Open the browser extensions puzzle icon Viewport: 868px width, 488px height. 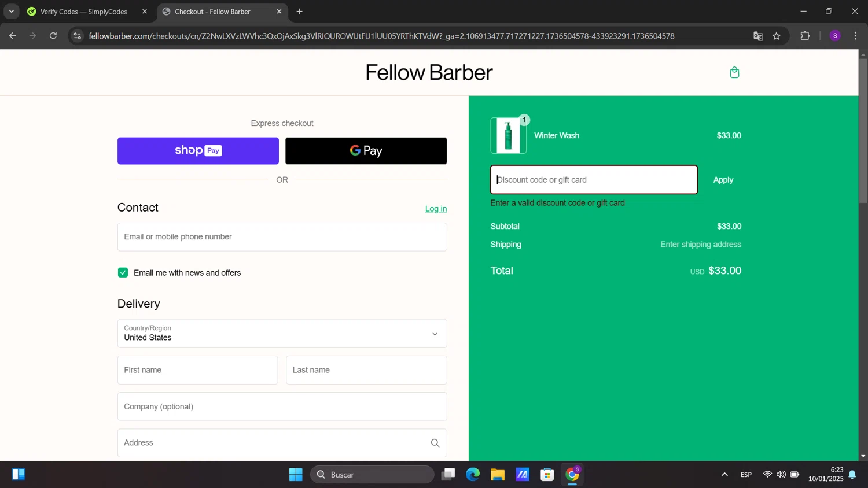[x=805, y=36]
